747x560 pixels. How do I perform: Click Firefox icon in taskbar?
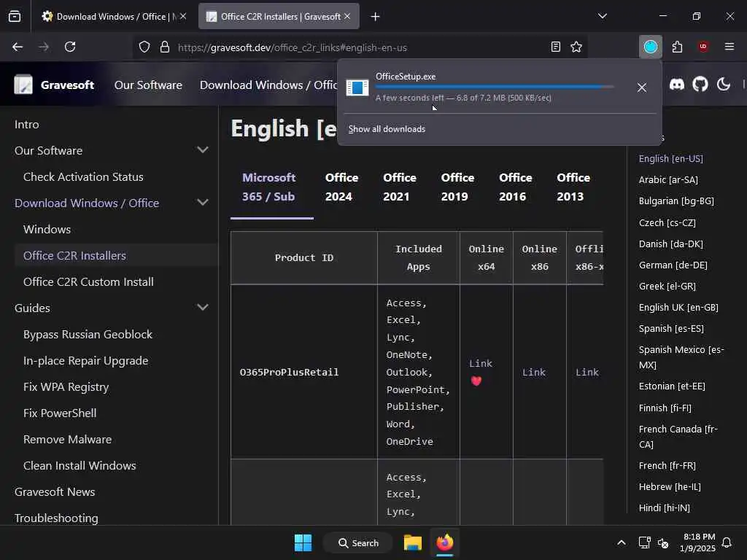point(445,542)
